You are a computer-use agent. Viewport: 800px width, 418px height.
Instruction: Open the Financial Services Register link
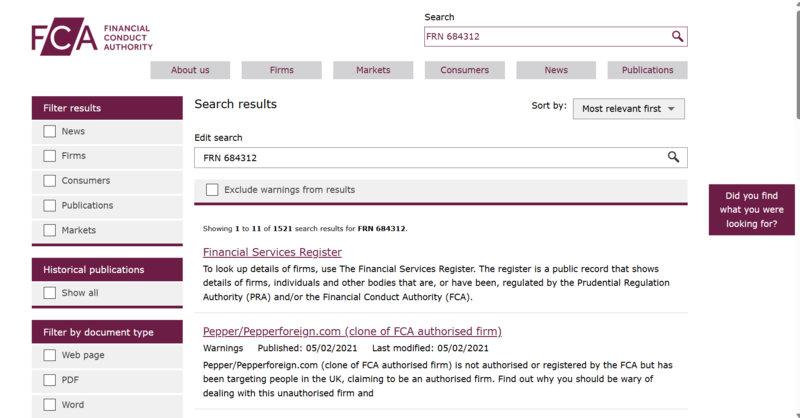tap(272, 252)
